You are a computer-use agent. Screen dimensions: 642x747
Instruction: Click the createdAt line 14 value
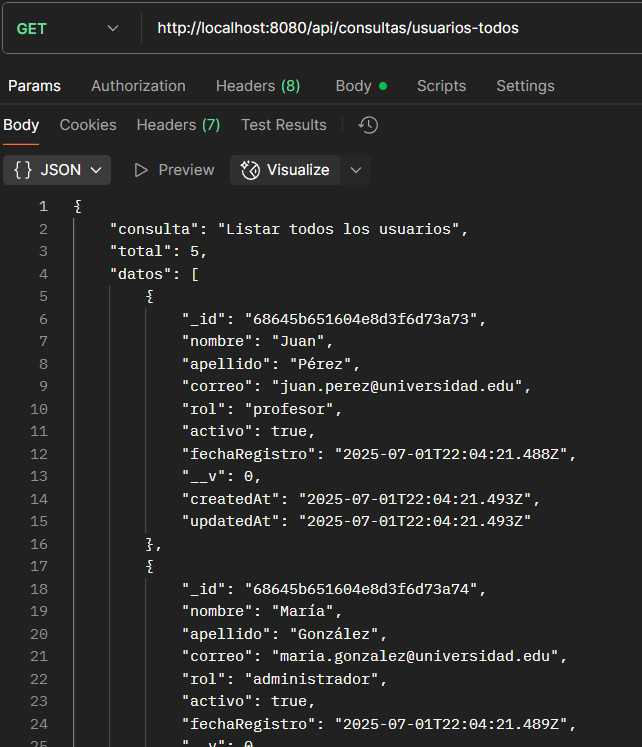coord(414,499)
